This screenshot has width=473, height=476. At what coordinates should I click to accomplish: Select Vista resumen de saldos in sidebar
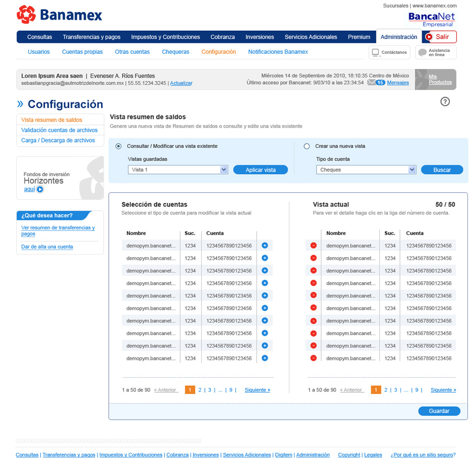(52, 120)
